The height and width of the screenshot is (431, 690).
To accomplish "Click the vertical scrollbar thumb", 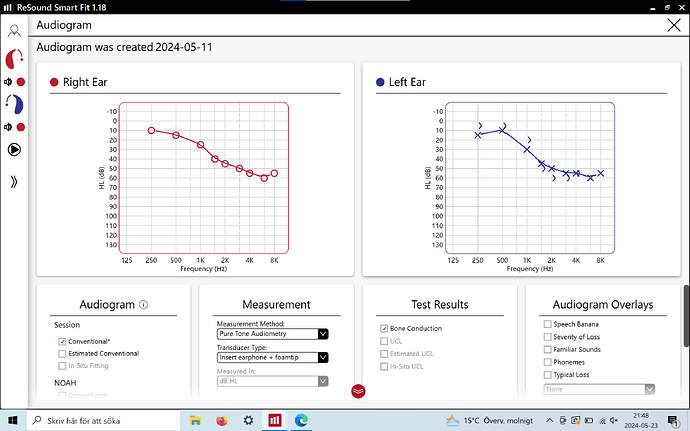I will [x=686, y=316].
